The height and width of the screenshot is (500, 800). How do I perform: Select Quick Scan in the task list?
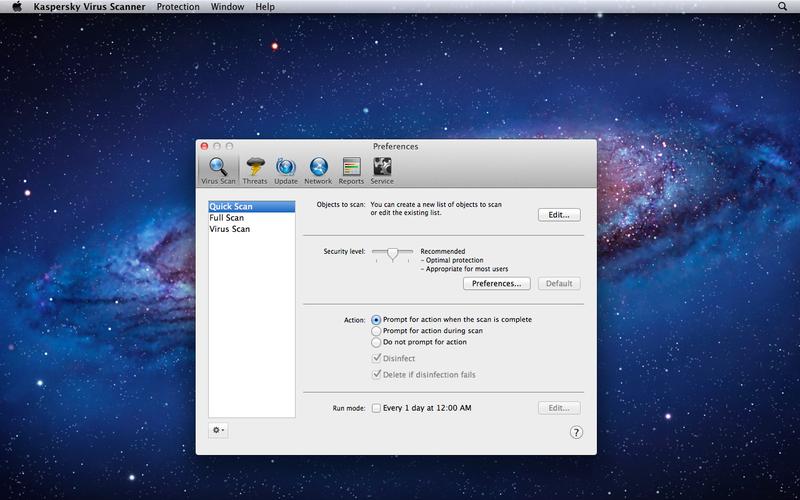pos(252,207)
